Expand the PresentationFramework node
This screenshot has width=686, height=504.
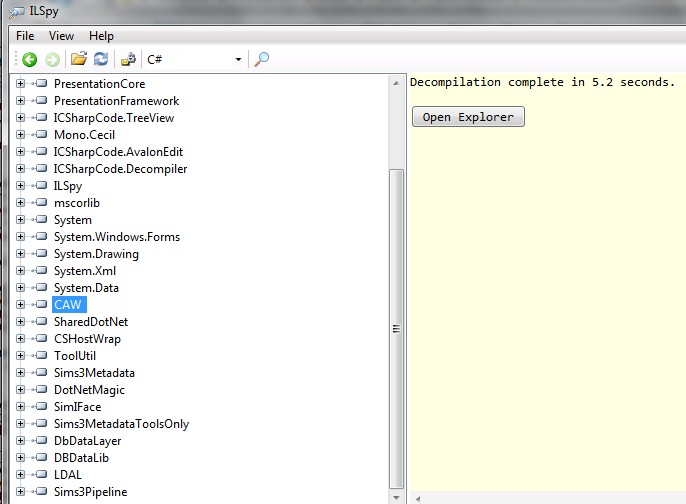pyautogui.click(x=20, y=100)
